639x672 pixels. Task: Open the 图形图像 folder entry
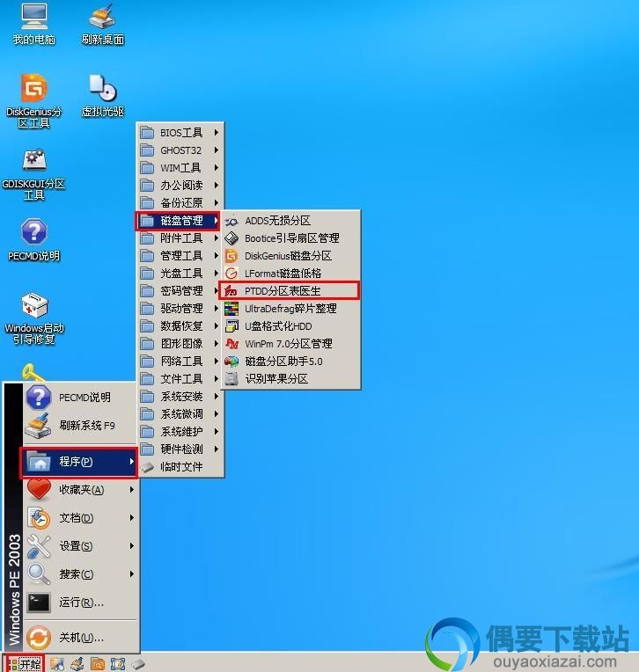180,343
